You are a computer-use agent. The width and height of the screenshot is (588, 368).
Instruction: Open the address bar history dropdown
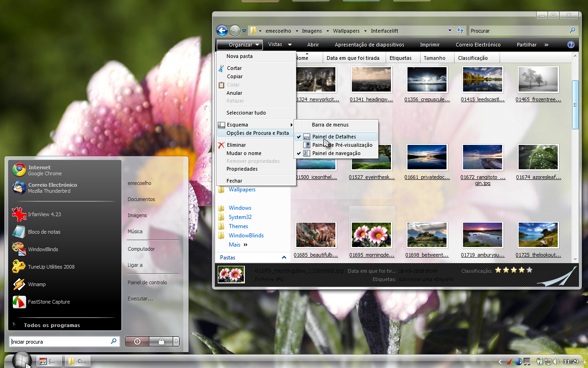(450, 30)
